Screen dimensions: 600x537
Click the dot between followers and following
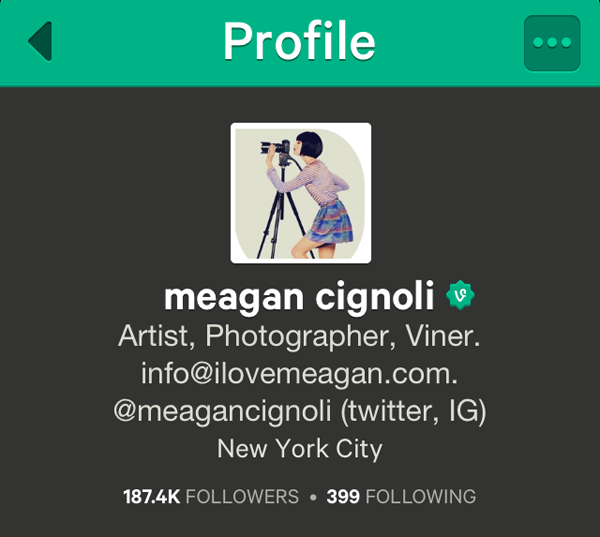[313, 498]
